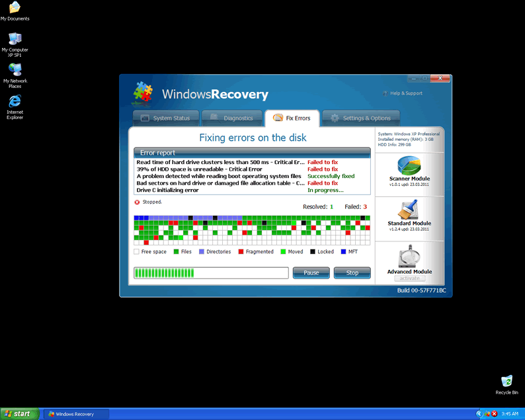The image size is (525, 420).
Task: Select the My Network Places icon
Action: (15, 70)
